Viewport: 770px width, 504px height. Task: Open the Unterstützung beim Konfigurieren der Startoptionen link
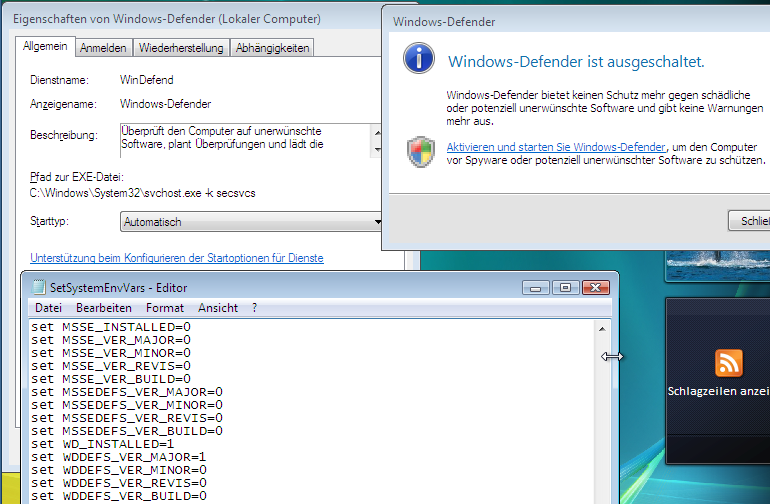(177, 258)
